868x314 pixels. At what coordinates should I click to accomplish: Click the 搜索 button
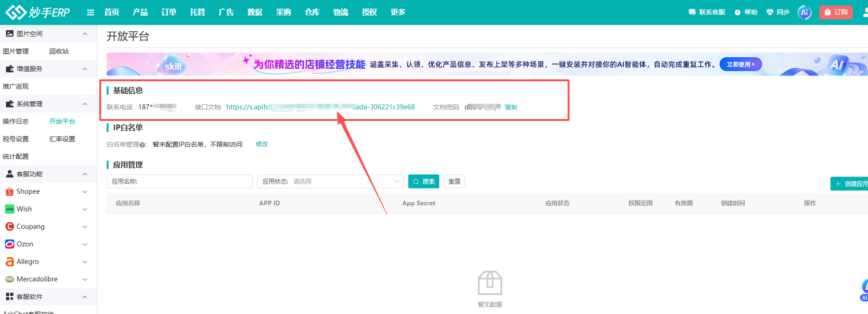tap(424, 181)
